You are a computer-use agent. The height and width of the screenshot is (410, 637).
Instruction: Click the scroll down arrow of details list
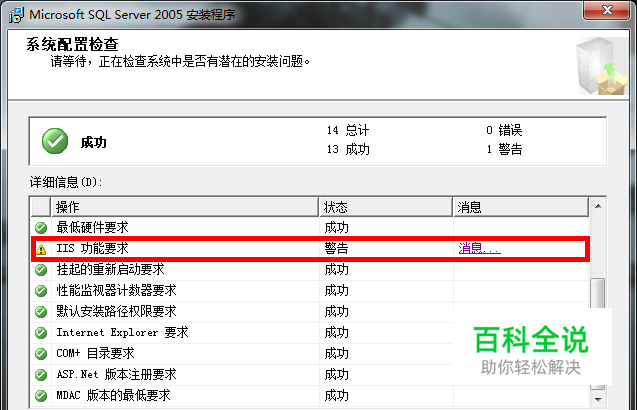598,399
